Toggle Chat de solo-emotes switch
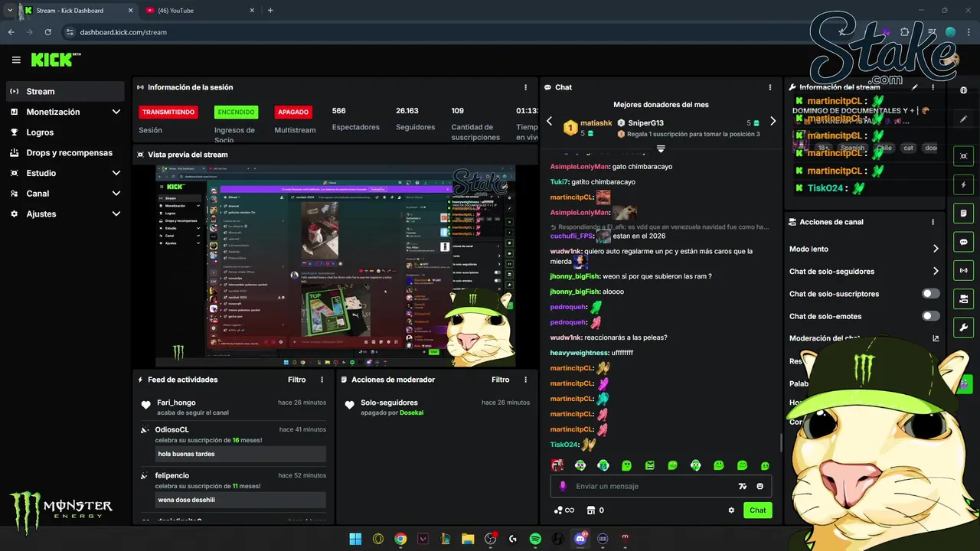980x551 pixels. pos(930,316)
